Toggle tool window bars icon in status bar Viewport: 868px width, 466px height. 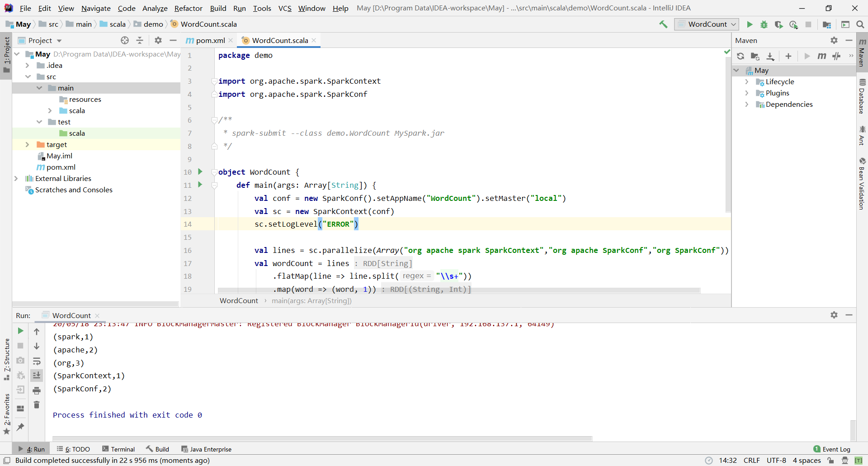[7, 461]
